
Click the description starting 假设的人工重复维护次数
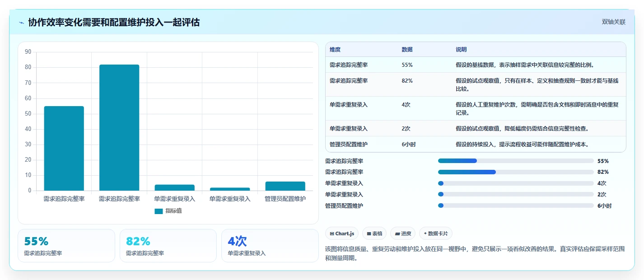(537, 108)
